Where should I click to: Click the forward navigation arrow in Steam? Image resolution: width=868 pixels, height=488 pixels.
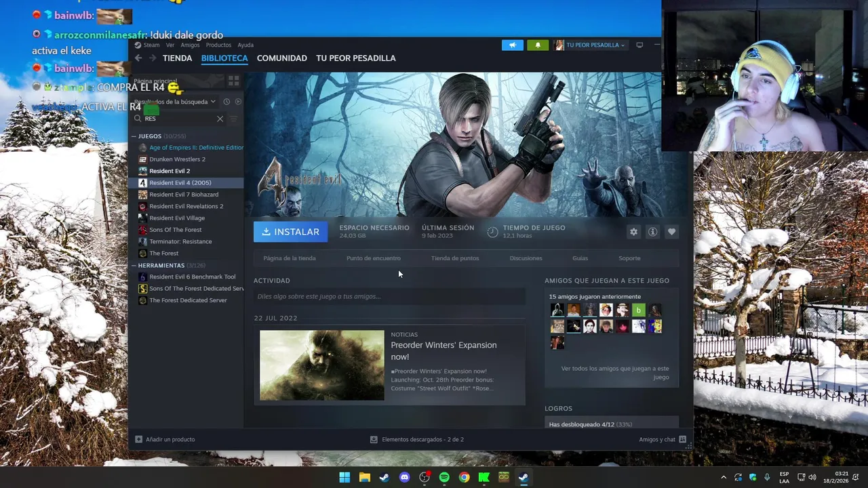point(152,58)
